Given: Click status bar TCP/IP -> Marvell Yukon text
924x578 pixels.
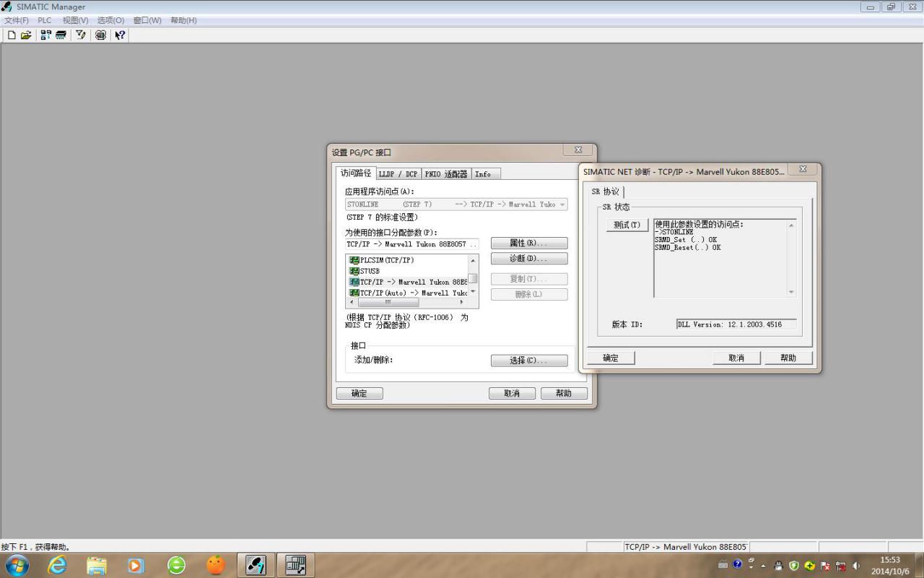Looking at the screenshot, I should (686, 547).
